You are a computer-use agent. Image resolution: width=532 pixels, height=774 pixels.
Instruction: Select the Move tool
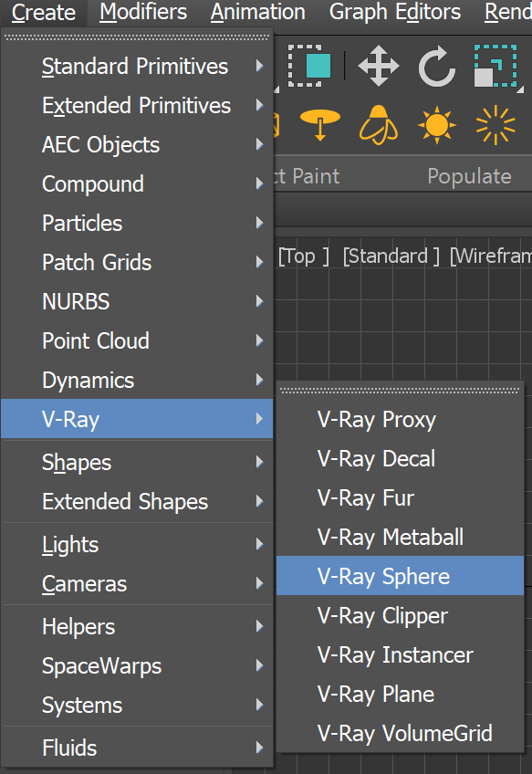pyautogui.click(x=381, y=66)
